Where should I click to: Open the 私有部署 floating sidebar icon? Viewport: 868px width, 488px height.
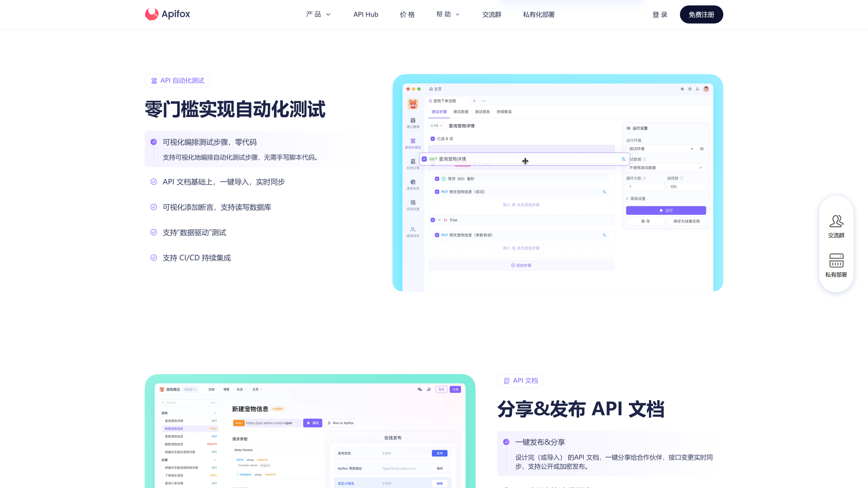[836, 266]
